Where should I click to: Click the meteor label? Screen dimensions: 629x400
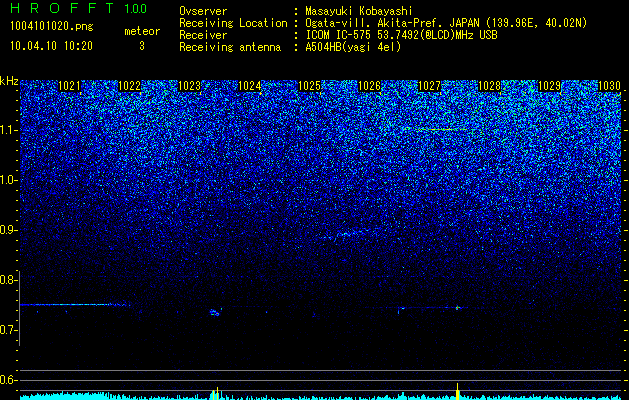click(x=142, y=31)
